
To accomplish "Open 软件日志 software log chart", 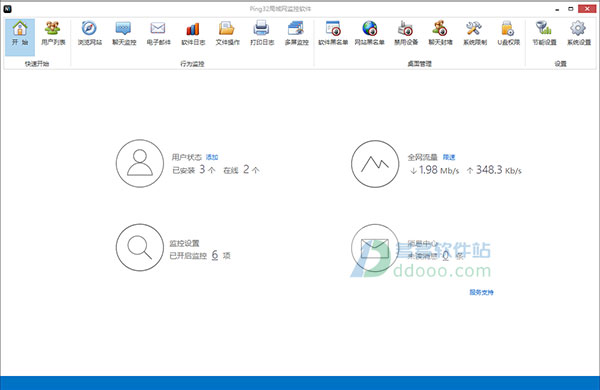I will [x=193, y=34].
